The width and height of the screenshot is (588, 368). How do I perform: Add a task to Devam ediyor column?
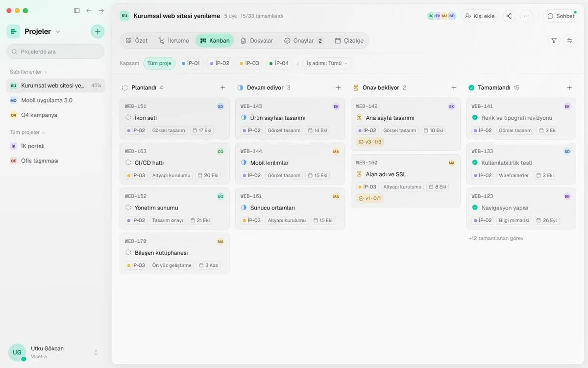pyautogui.click(x=338, y=88)
